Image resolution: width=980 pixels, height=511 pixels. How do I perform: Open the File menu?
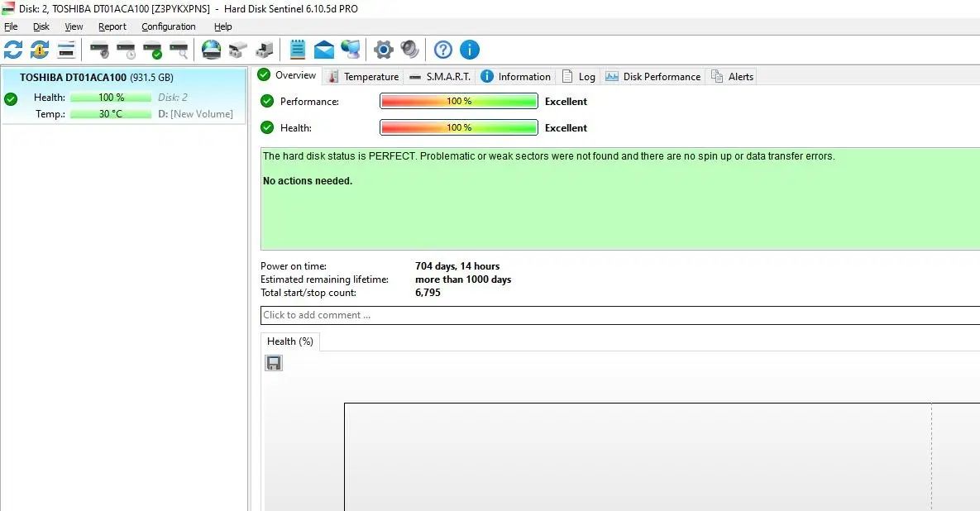tap(12, 26)
